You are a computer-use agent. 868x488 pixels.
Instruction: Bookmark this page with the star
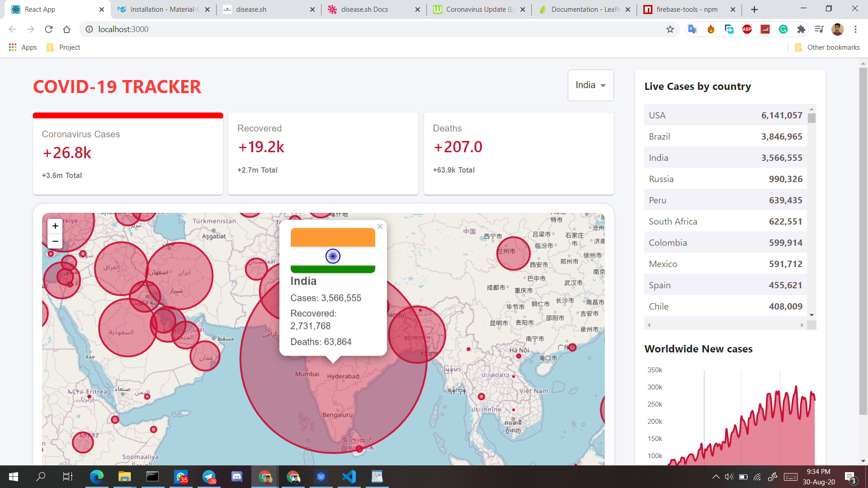[670, 29]
